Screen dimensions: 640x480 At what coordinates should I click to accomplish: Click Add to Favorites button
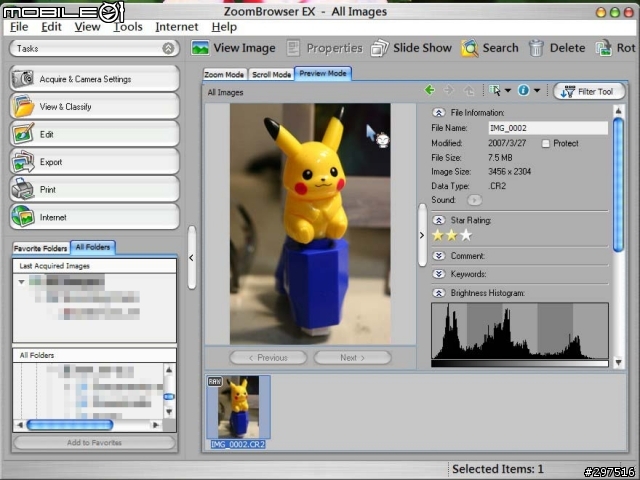click(x=94, y=442)
